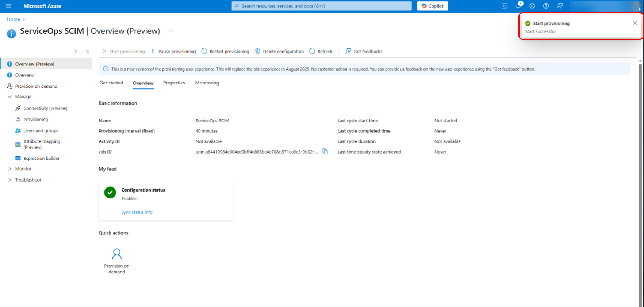This screenshot has height=307, width=644.
Task: Refresh the provisioning overview
Action: (321, 52)
